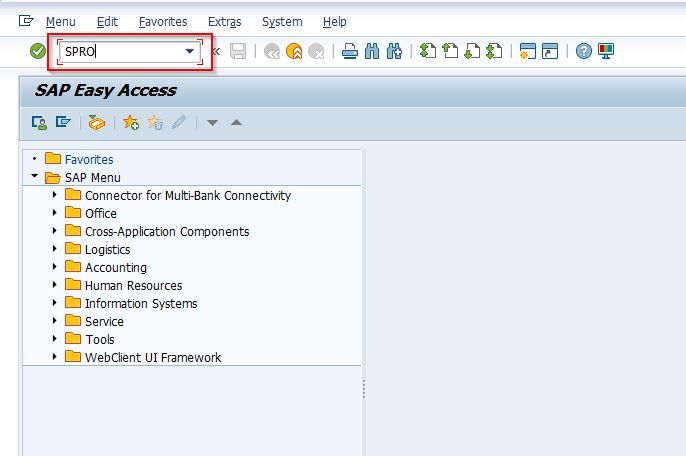686x456 pixels.
Task: Open the System menu
Action: pyautogui.click(x=282, y=21)
